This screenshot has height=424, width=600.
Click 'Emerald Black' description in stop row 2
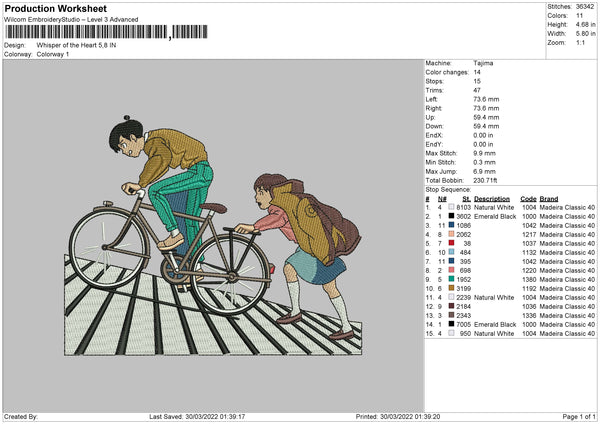click(x=495, y=217)
